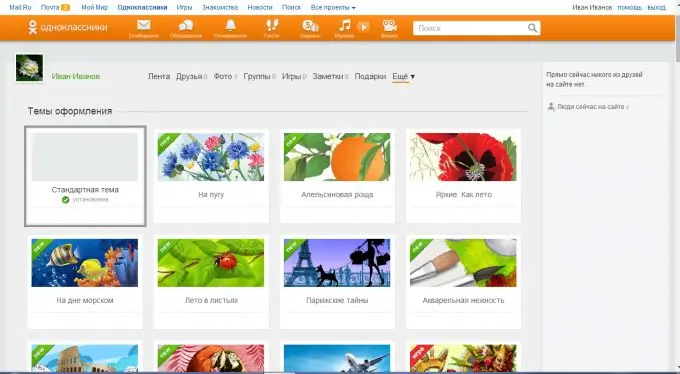This screenshot has height=374, width=680.
Task: Expand the Все проекты dropdown
Action: [x=333, y=7]
